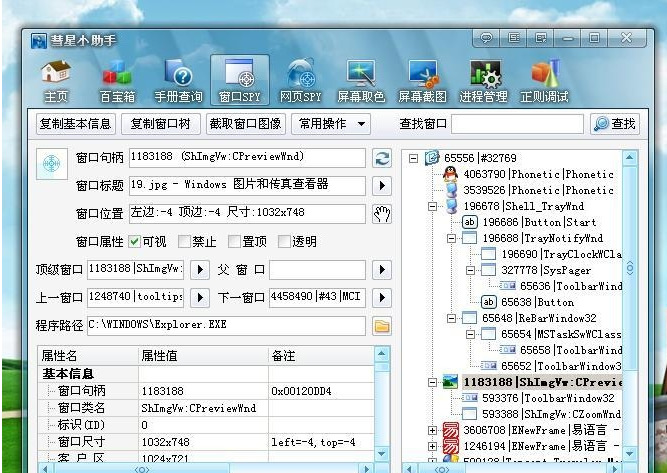The width and height of the screenshot is (667, 473).
Task: Open the 屏幕截图 screenshot tool
Action: tap(422, 81)
